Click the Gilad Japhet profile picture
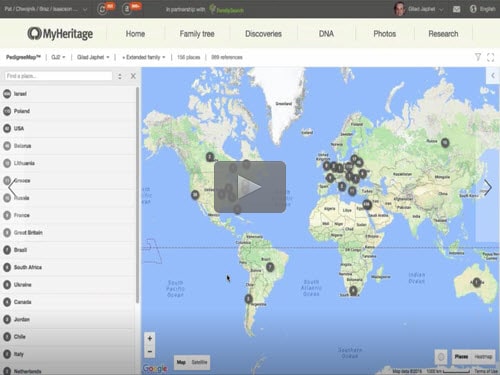 click(399, 9)
